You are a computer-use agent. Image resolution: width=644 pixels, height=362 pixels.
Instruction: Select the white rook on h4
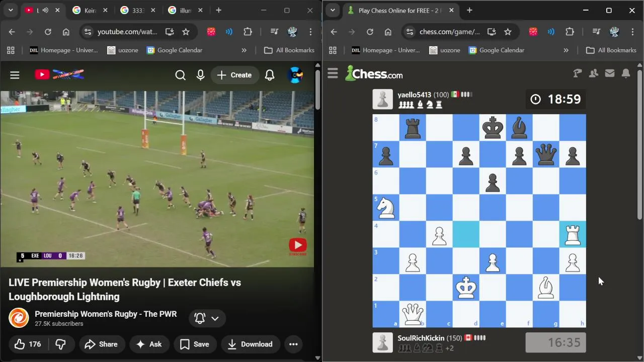573,234
